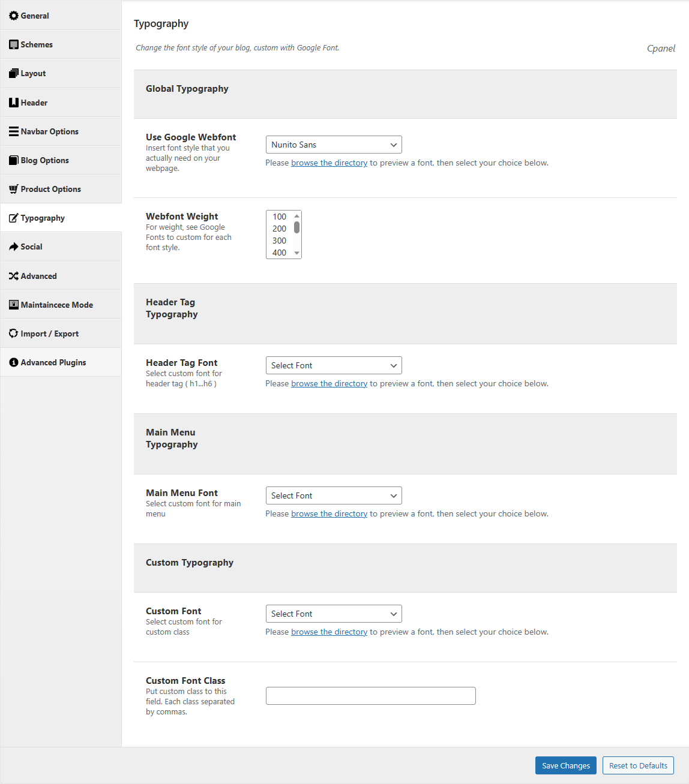
Task: Click the Advanced shuffle icon
Action: pos(14,276)
